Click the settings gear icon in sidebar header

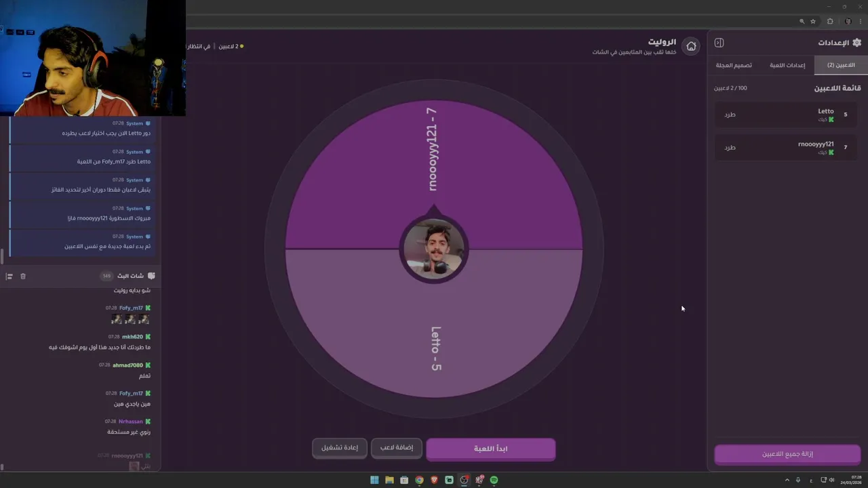[856, 43]
